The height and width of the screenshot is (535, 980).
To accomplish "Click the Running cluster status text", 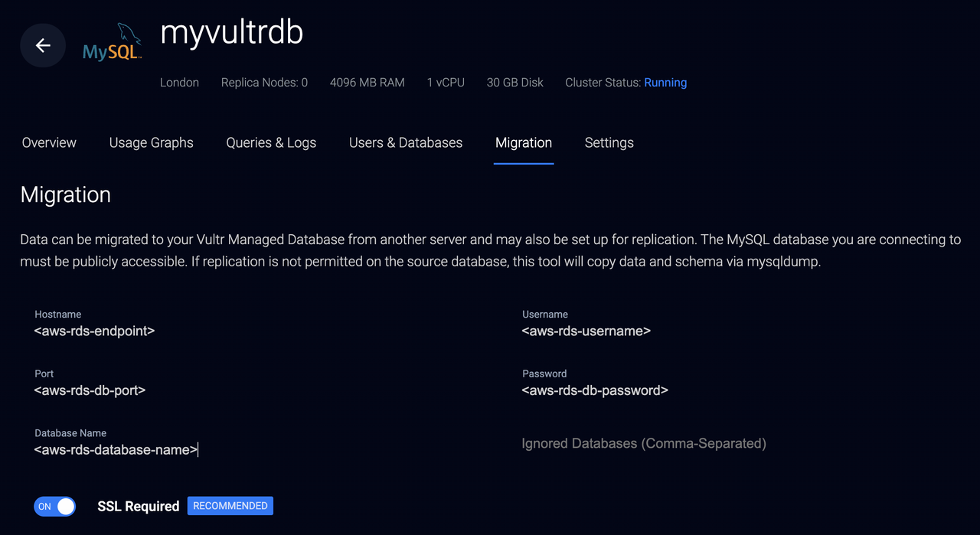I will click(665, 82).
